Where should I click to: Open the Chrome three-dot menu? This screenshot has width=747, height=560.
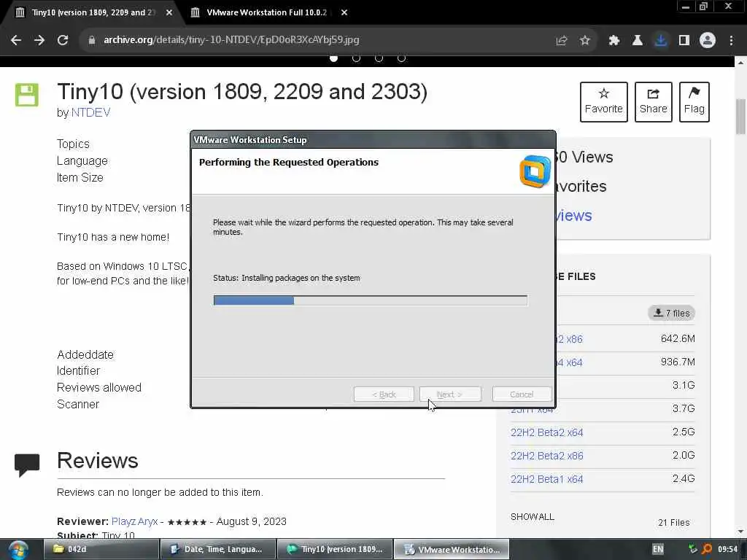click(x=731, y=41)
